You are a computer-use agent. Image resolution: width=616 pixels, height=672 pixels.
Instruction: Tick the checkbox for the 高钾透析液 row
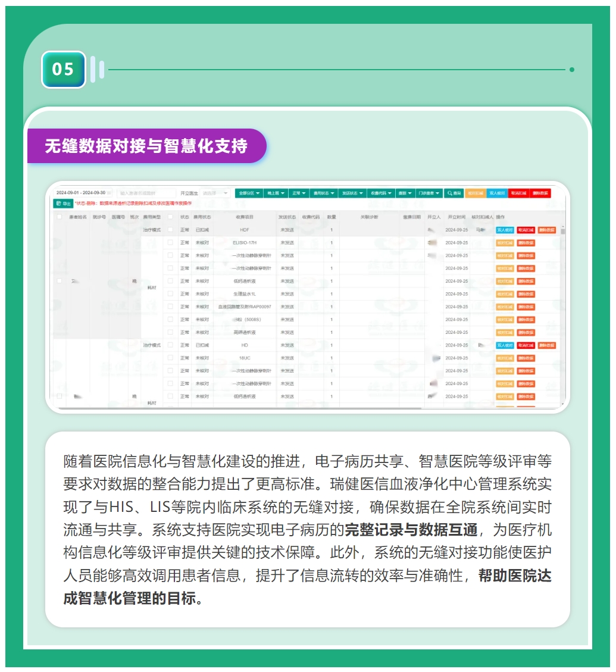(x=170, y=333)
